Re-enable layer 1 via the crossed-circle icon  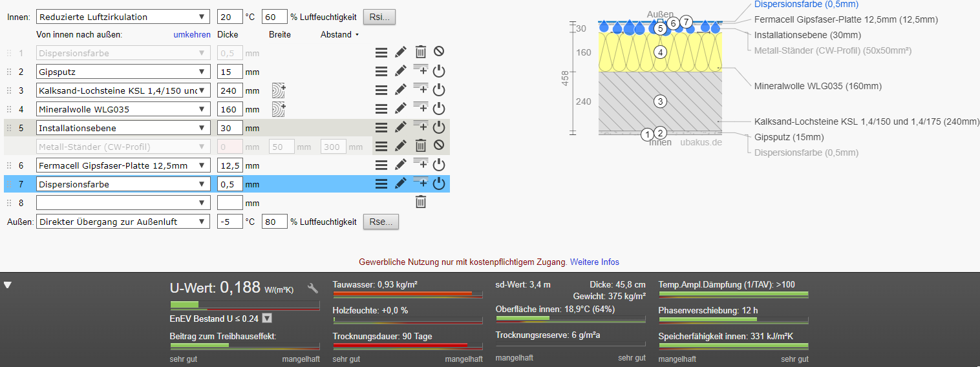[439, 52]
